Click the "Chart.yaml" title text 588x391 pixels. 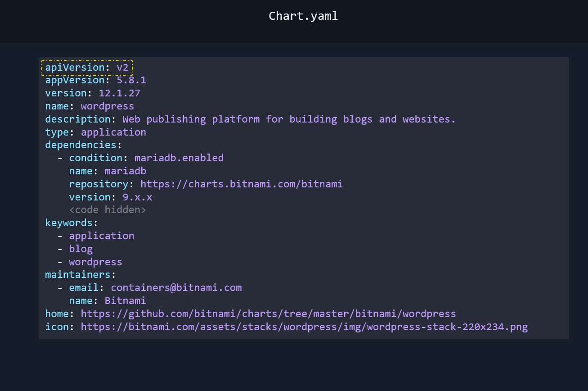pyautogui.click(x=303, y=16)
